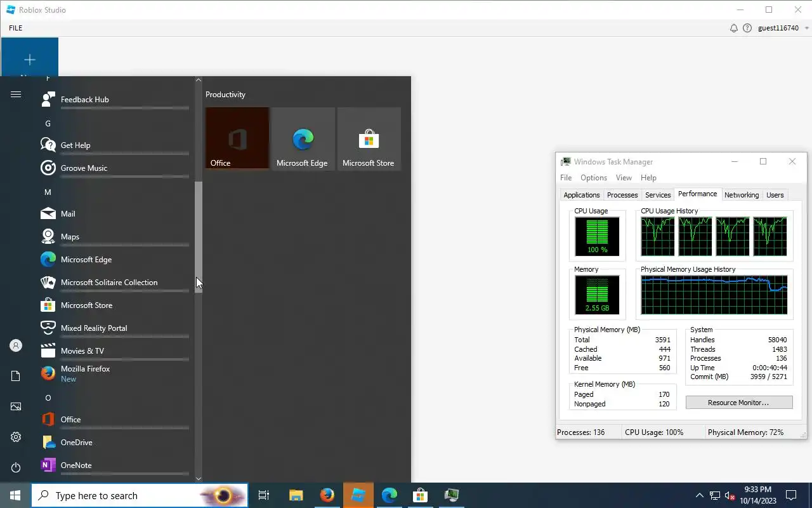
Task: Switch to the Users tab
Action: pos(775,195)
